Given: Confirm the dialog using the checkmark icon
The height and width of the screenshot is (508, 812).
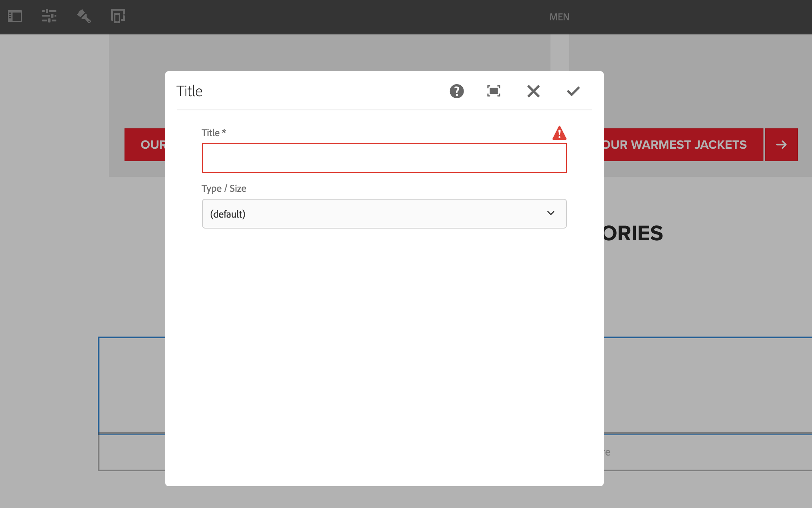Looking at the screenshot, I should [572, 91].
